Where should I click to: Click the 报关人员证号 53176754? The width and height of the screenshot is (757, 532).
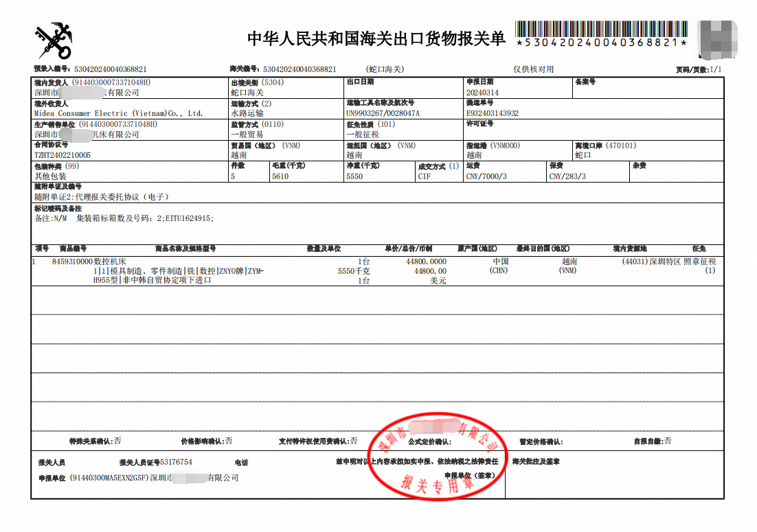tap(176, 463)
